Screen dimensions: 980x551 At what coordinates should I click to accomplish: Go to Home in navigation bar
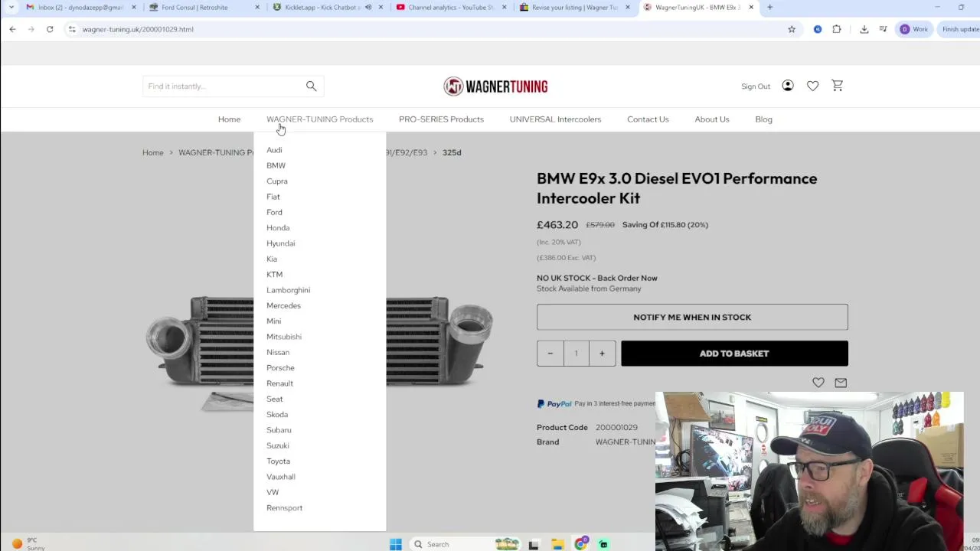[x=229, y=119]
